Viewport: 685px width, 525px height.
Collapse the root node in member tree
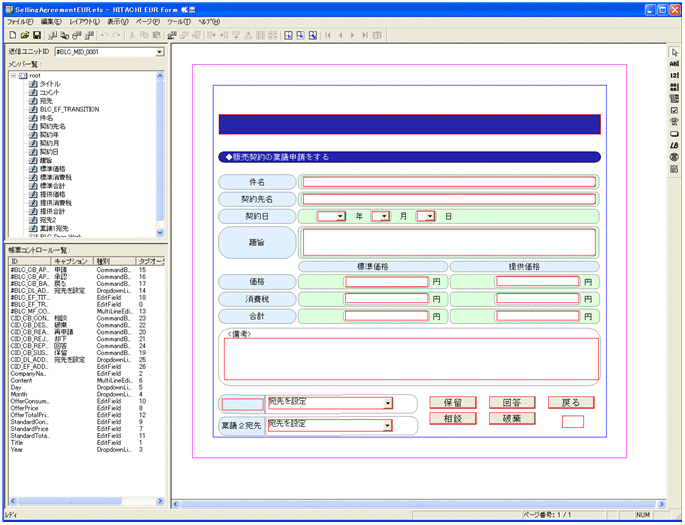coord(13,75)
